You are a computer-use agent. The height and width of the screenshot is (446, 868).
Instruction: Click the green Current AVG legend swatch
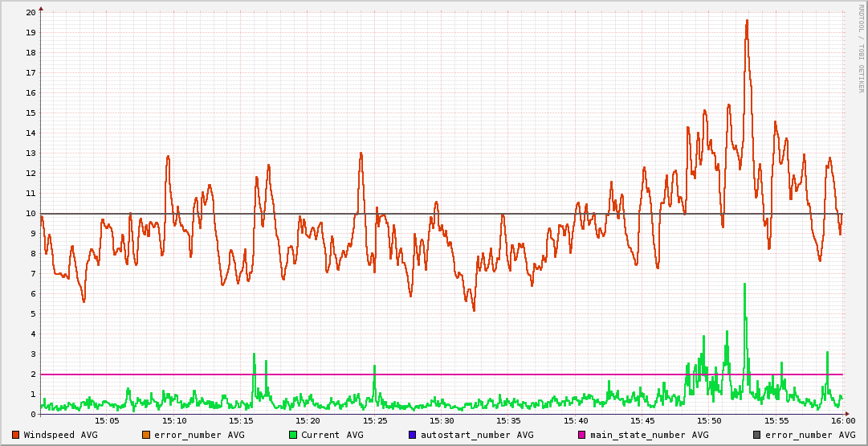click(293, 435)
